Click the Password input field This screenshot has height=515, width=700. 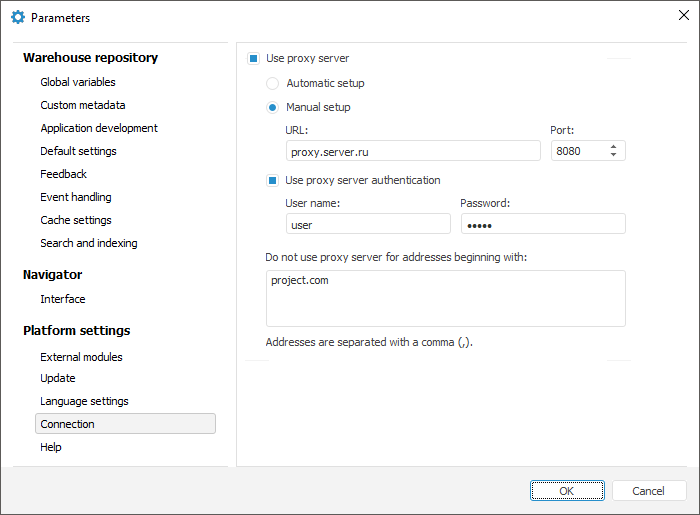click(x=542, y=224)
